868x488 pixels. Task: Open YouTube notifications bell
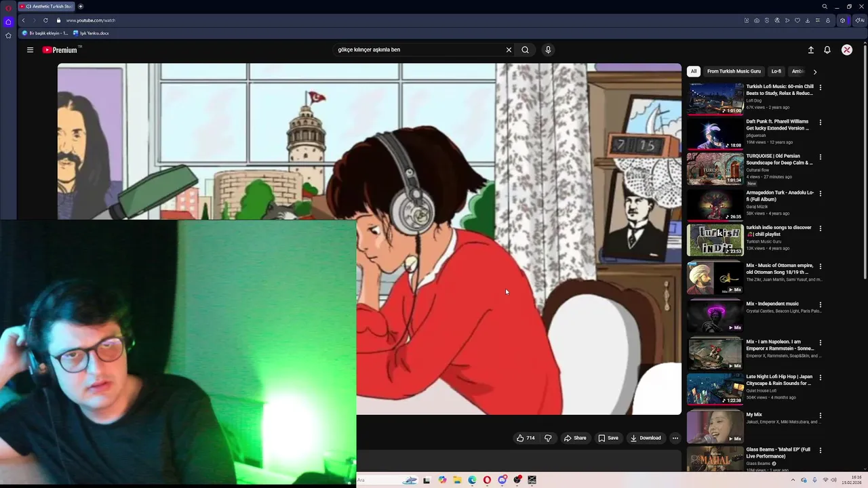[x=827, y=49]
